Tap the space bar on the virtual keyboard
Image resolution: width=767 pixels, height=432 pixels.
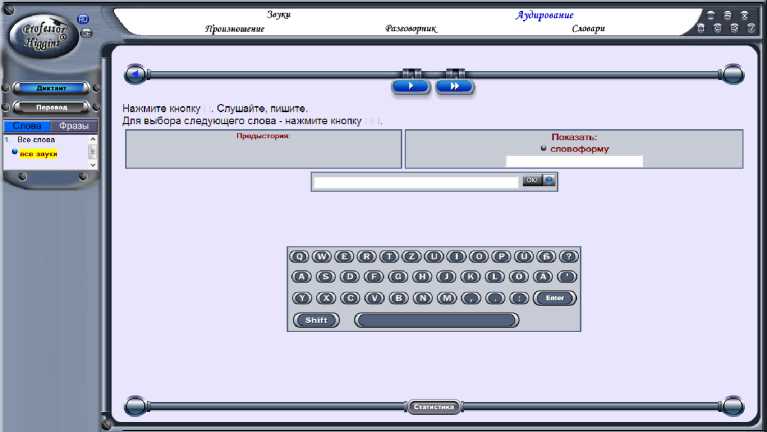[x=436, y=320]
